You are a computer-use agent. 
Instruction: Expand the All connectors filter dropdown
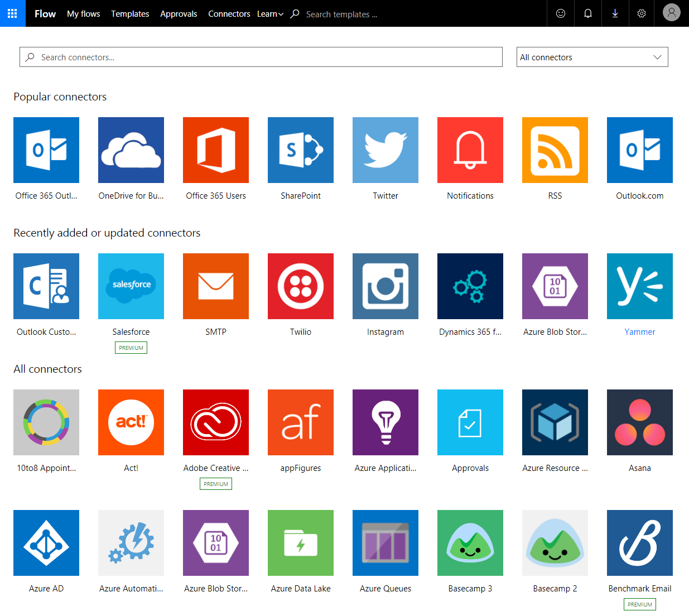(592, 57)
